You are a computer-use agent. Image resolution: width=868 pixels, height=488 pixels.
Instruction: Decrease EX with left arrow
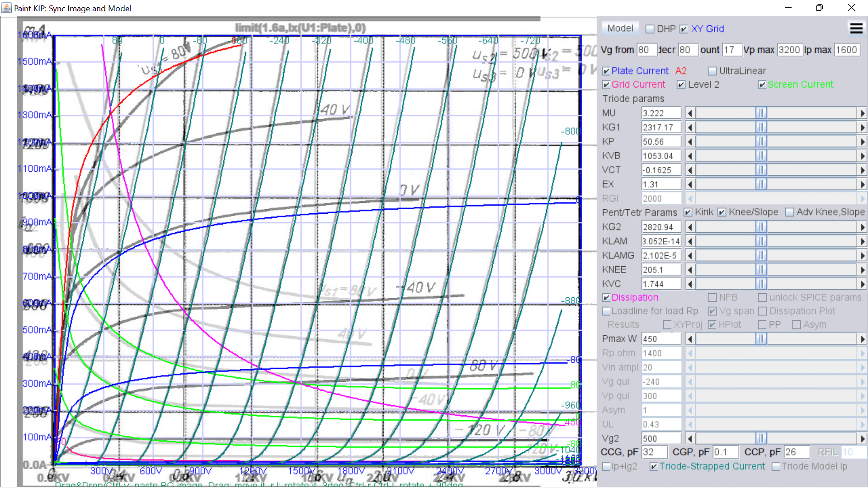pos(690,184)
